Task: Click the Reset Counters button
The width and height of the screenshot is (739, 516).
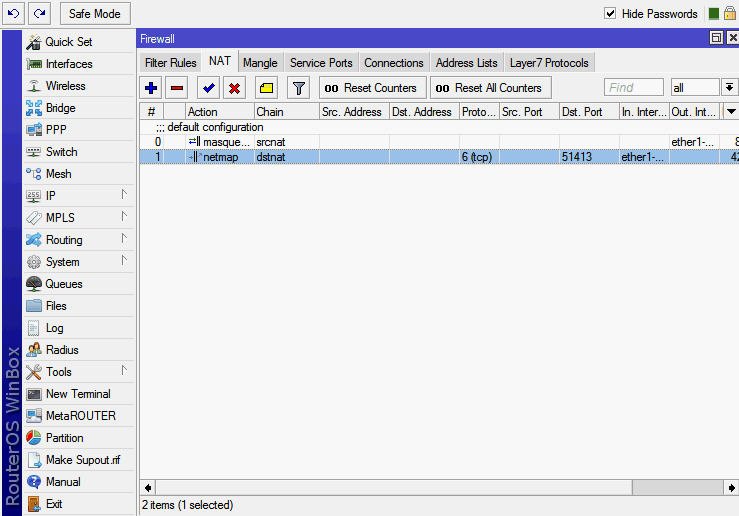Action: [x=373, y=88]
